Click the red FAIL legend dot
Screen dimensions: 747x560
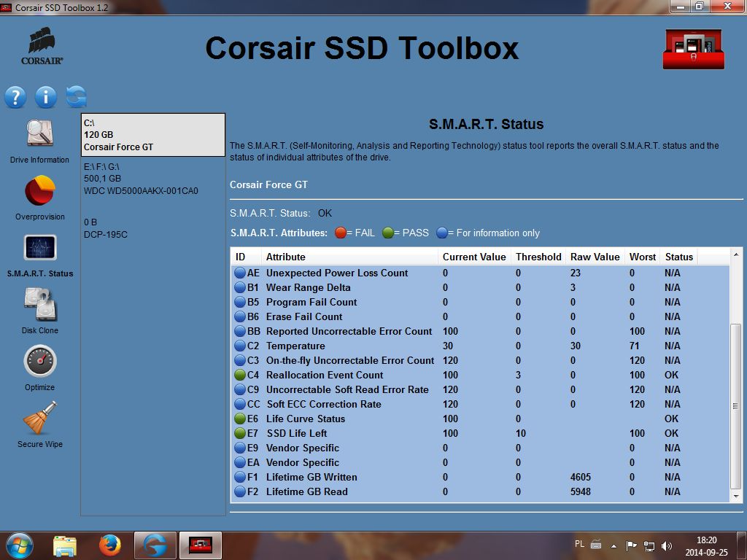point(340,233)
